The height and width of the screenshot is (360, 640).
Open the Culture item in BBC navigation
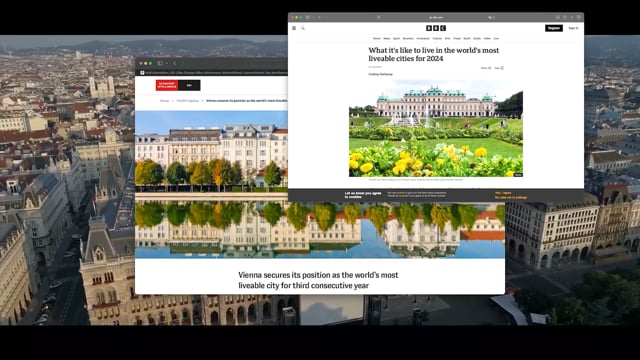(x=437, y=38)
